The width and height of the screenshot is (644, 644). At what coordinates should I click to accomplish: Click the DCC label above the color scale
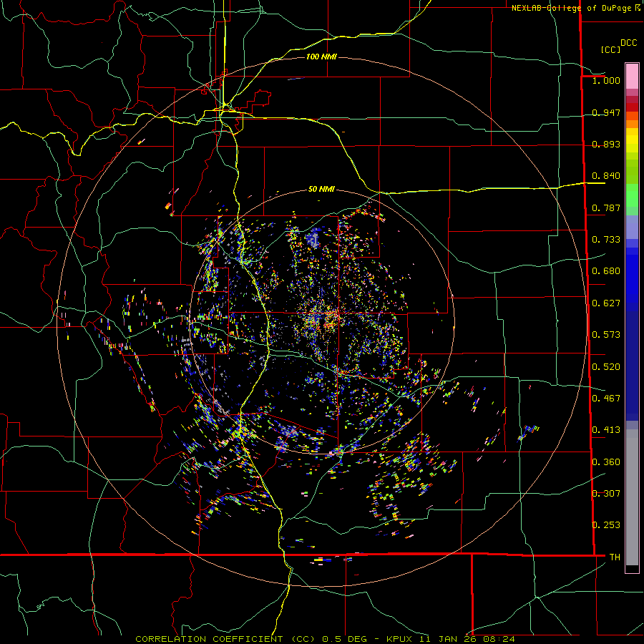click(628, 43)
